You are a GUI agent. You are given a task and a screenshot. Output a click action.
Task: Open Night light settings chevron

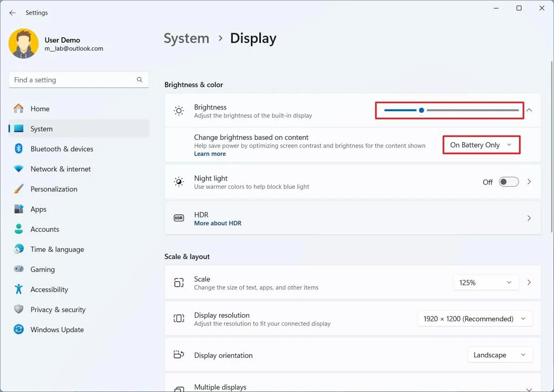529,182
